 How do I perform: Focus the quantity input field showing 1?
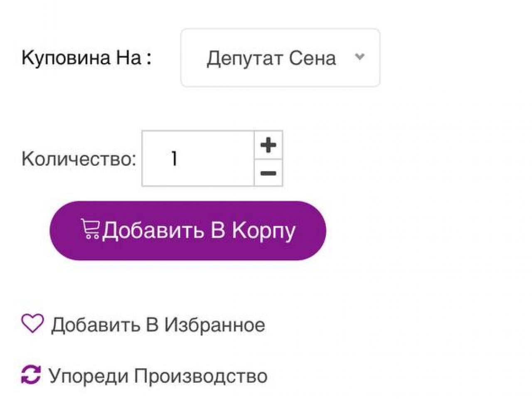click(x=198, y=158)
